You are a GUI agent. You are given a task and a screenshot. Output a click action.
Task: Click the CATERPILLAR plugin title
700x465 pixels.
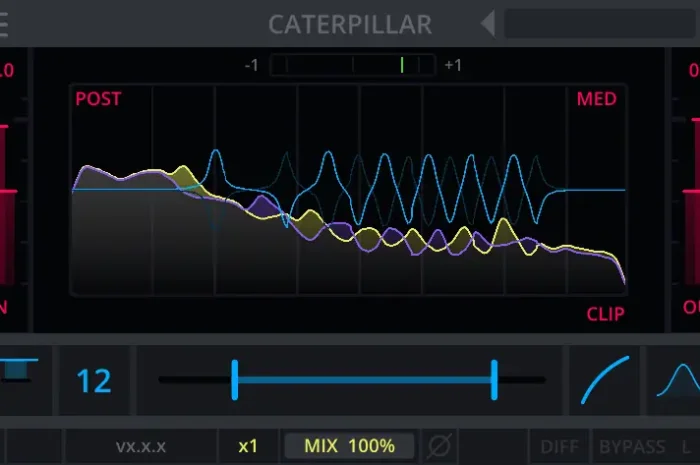coord(350,23)
